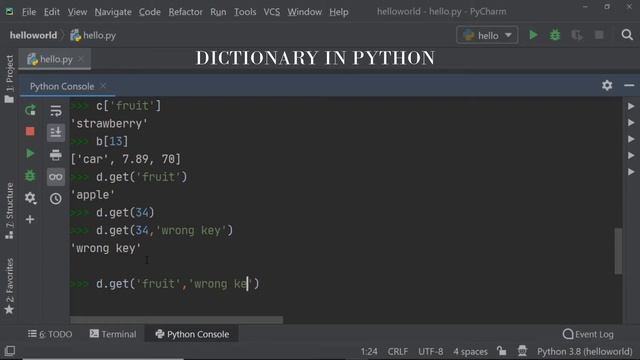Execute current statement green arrow in console
640x360 pixels.
pyautogui.click(x=30, y=153)
